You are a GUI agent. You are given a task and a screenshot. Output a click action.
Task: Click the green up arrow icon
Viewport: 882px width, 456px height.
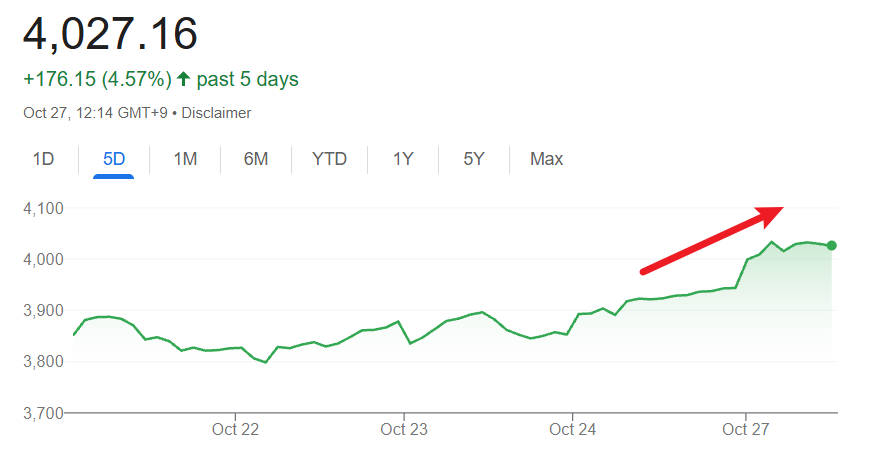pos(183,79)
